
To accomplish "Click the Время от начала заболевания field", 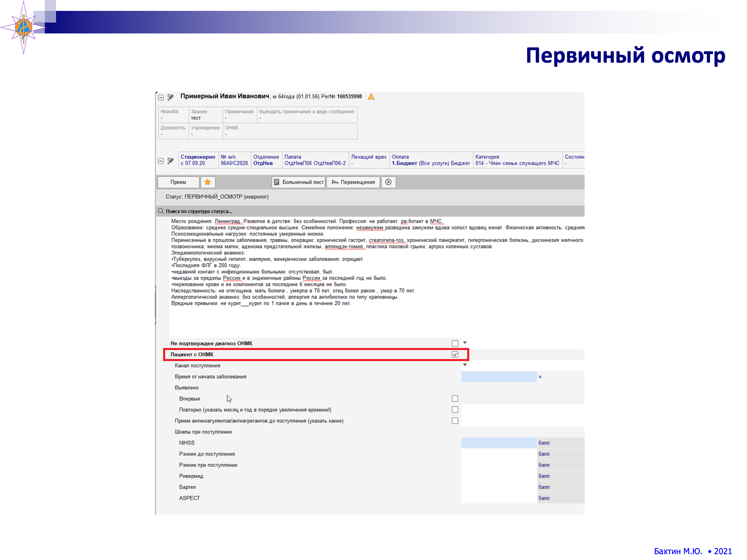I will 499,376.
